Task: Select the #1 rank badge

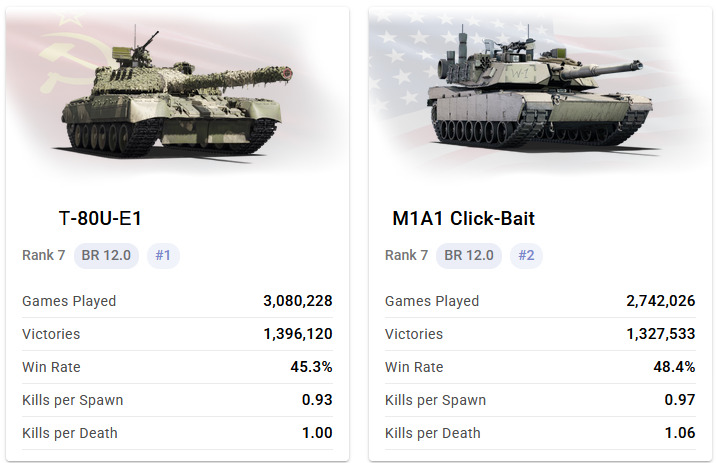Action: tap(163, 255)
